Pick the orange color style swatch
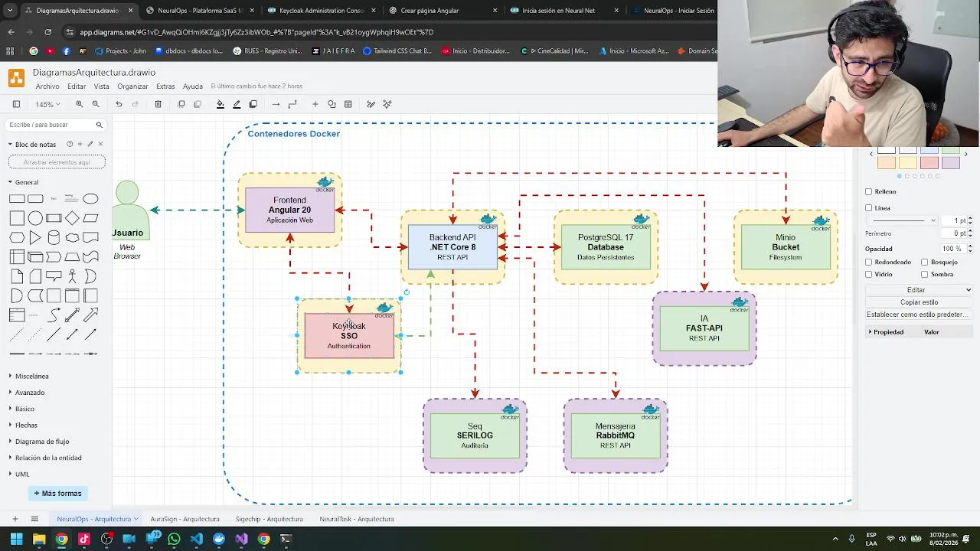The image size is (980, 551). click(887, 162)
